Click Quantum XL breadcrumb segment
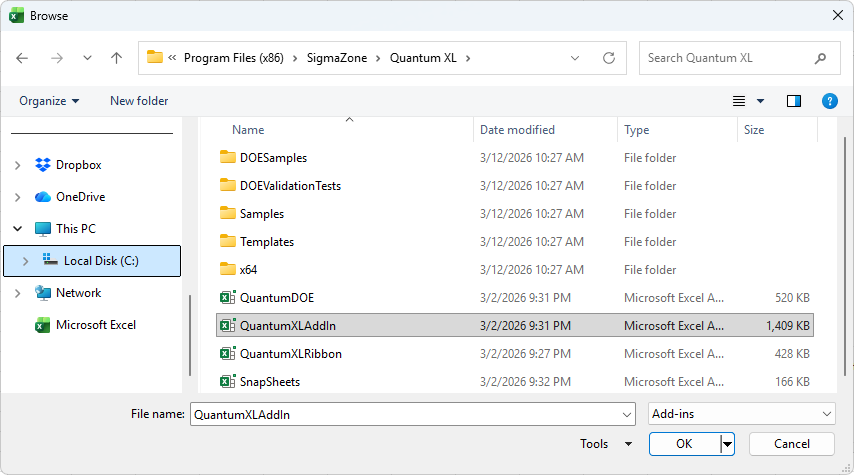Image resolution: width=854 pixels, height=475 pixels. [x=423, y=58]
